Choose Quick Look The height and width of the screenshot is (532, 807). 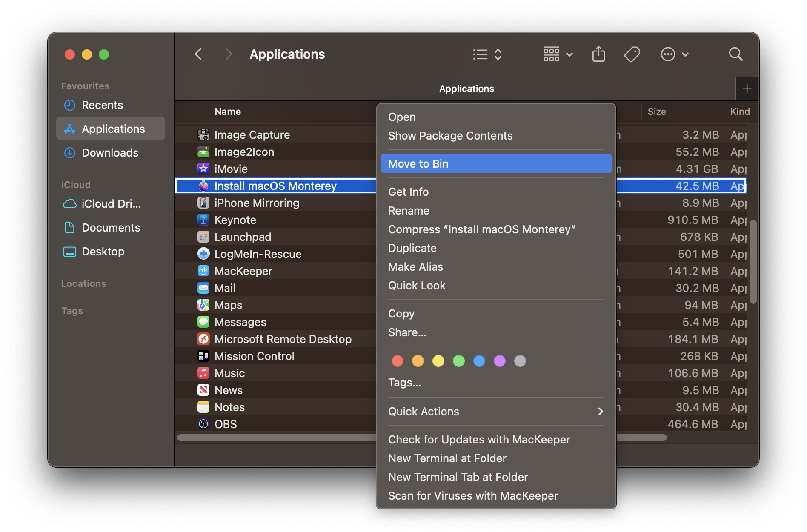pos(496,286)
